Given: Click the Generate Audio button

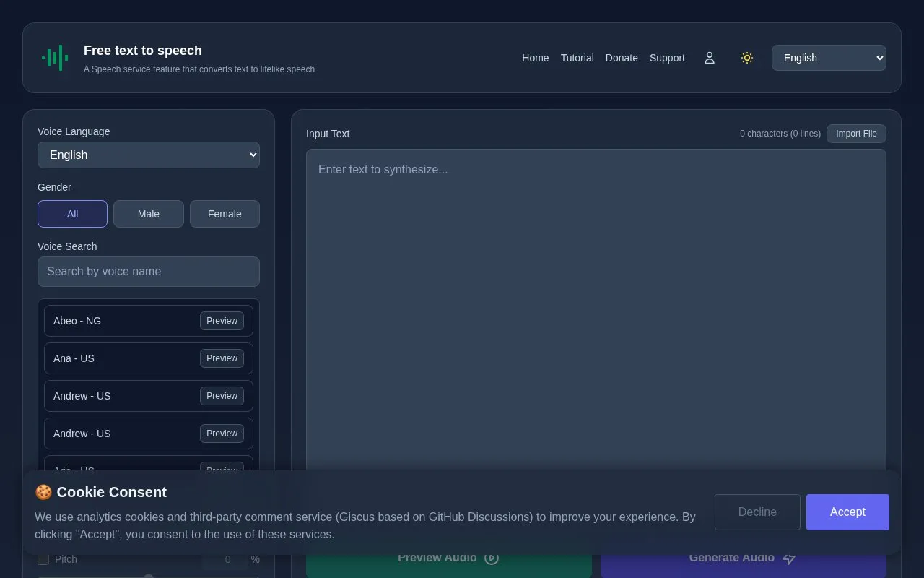Looking at the screenshot, I should 744,558.
